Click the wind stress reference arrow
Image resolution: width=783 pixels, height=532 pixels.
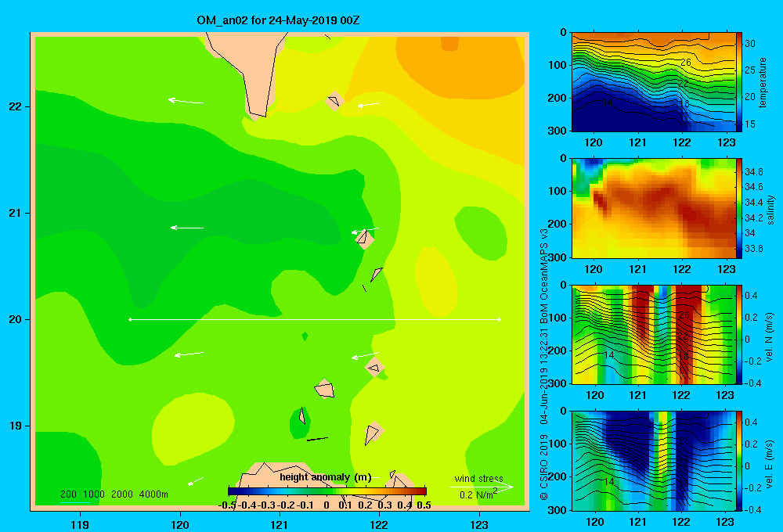(x=482, y=487)
